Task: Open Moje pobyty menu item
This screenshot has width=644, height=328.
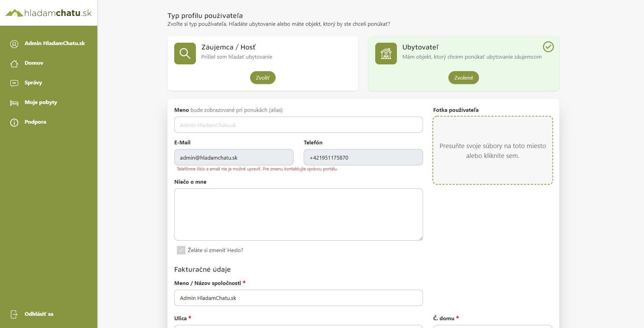Action: [x=41, y=102]
